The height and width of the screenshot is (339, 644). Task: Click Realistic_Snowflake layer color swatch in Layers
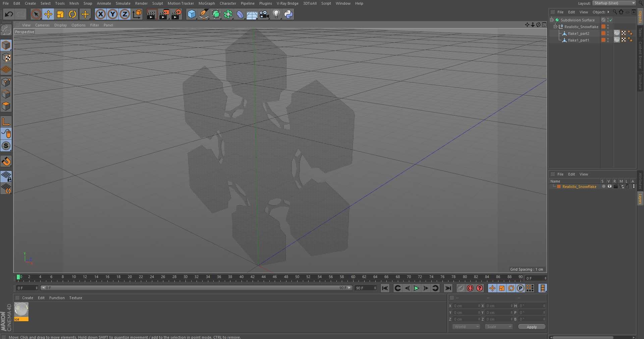click(559, 187)
